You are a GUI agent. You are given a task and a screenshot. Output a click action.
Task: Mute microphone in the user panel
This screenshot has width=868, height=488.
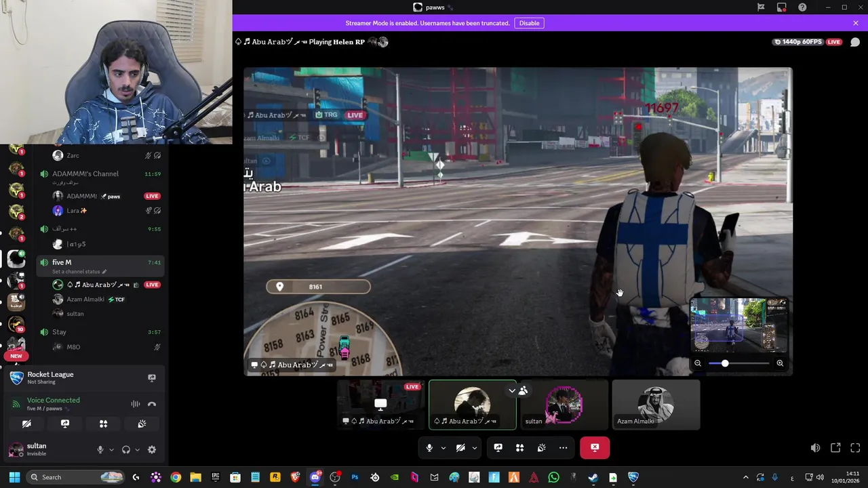100,449
